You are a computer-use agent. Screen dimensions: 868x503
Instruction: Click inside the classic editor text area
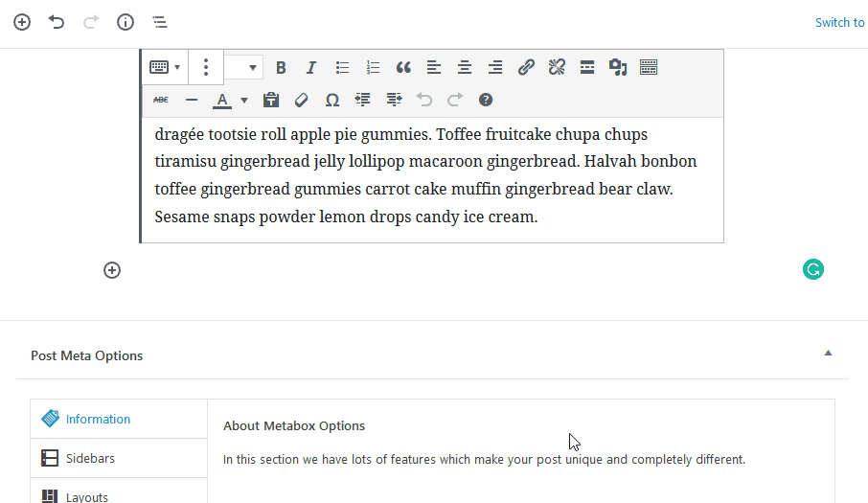(432, 179)
